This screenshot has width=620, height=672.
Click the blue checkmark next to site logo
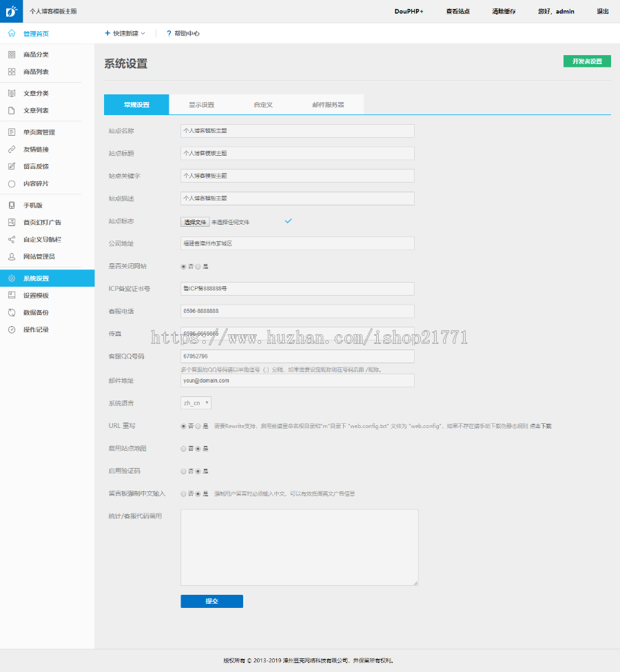(x=289, y=221)
